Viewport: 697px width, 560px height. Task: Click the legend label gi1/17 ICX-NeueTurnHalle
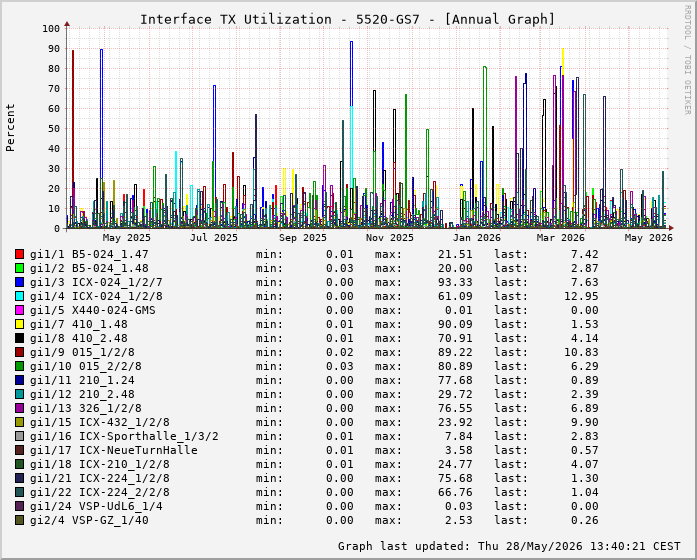[x=114, y=450]
